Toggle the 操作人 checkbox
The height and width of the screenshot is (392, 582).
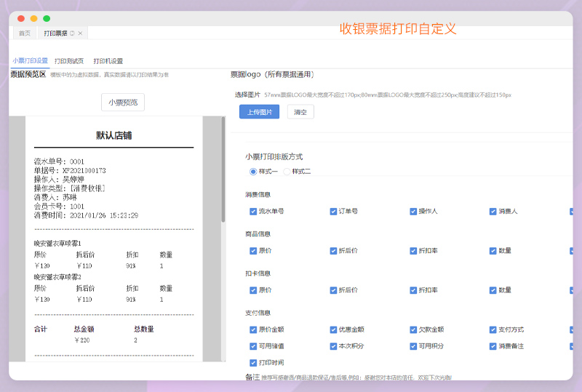[x=413, y=211]
